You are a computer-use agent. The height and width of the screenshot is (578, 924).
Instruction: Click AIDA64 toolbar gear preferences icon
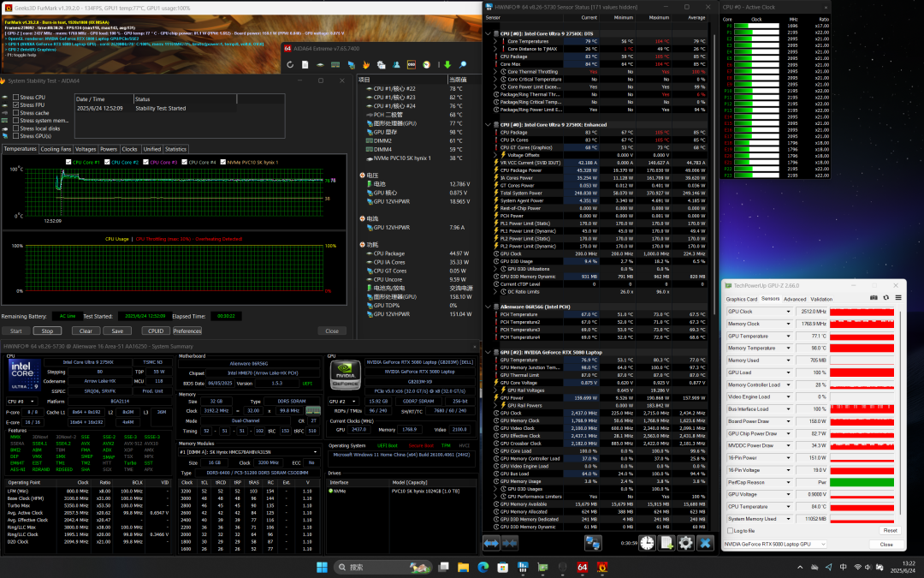pos(382,65)
